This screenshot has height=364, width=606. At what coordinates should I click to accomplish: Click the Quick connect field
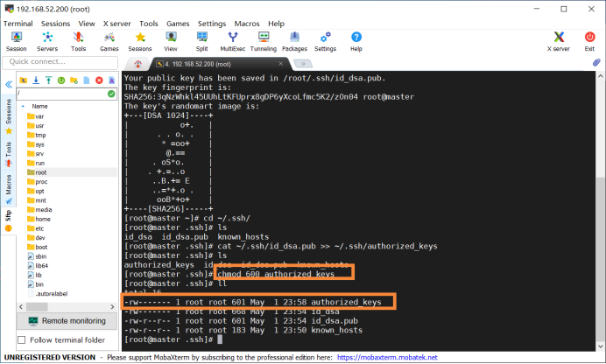pos(60,62)
